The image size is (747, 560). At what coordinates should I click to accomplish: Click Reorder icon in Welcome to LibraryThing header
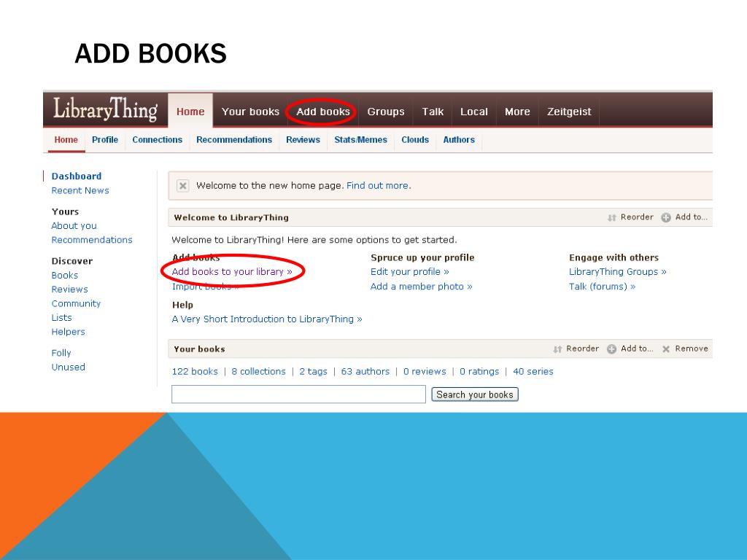(612, 217)
